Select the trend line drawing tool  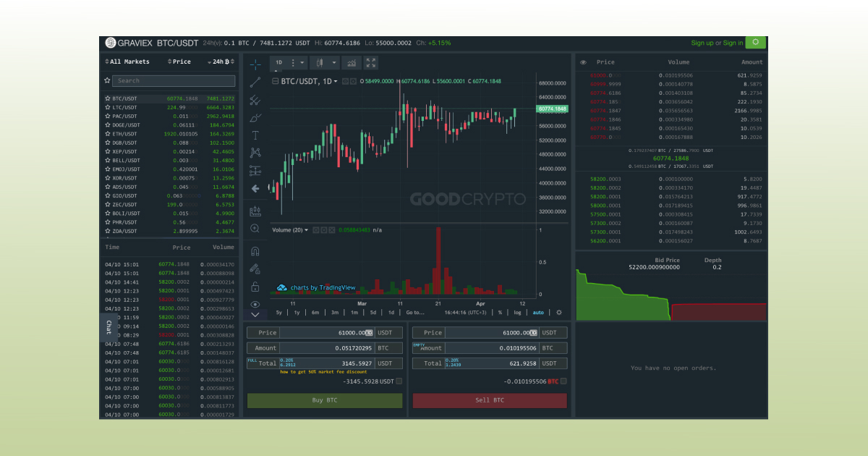255,82
